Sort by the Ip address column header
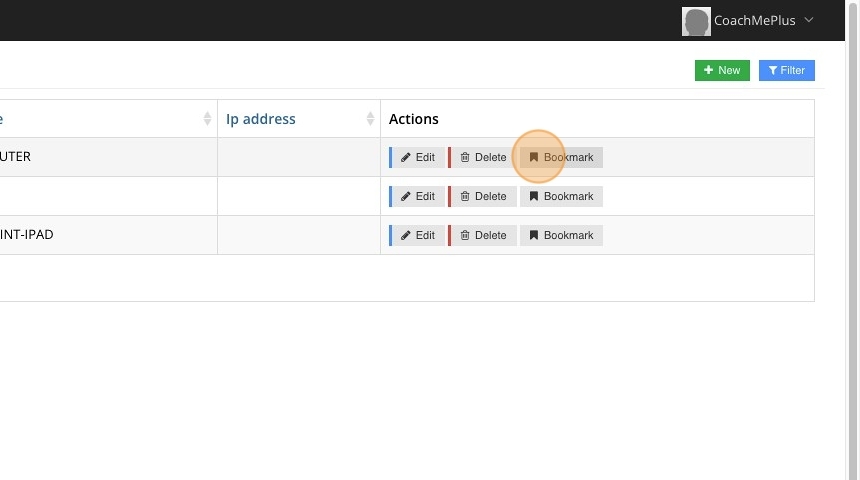 261,119
